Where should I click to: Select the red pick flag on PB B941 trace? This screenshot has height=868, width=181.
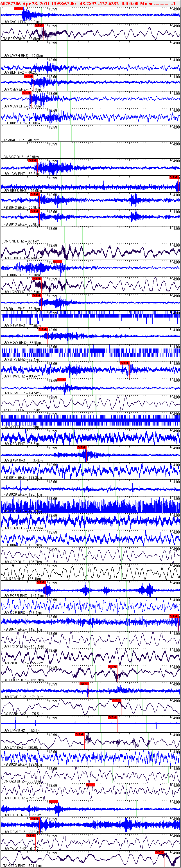(x=174, y=616)
